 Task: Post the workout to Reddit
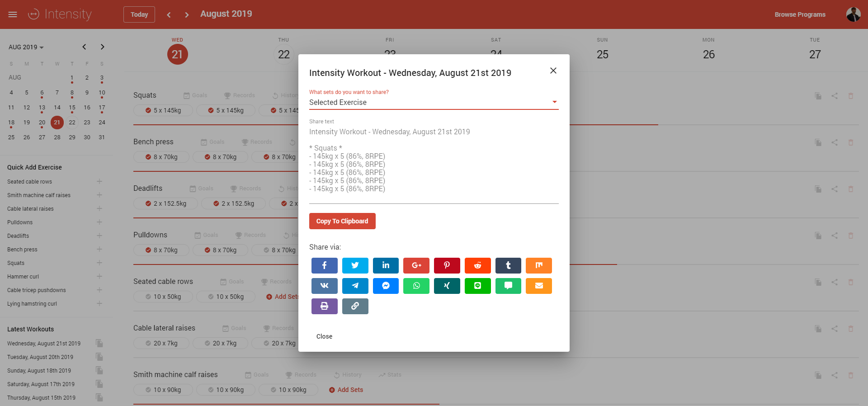point(478,265)
